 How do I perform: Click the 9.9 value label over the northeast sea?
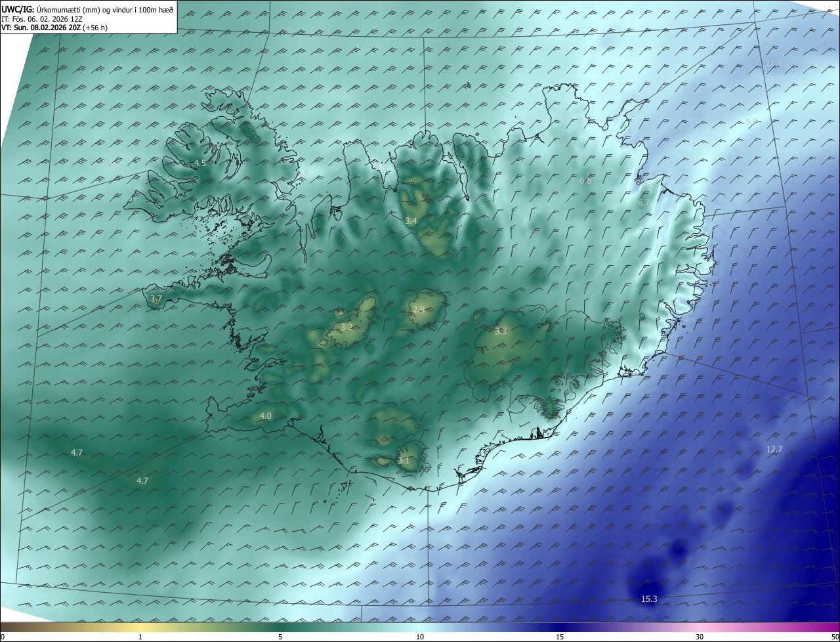click(751, 121)
